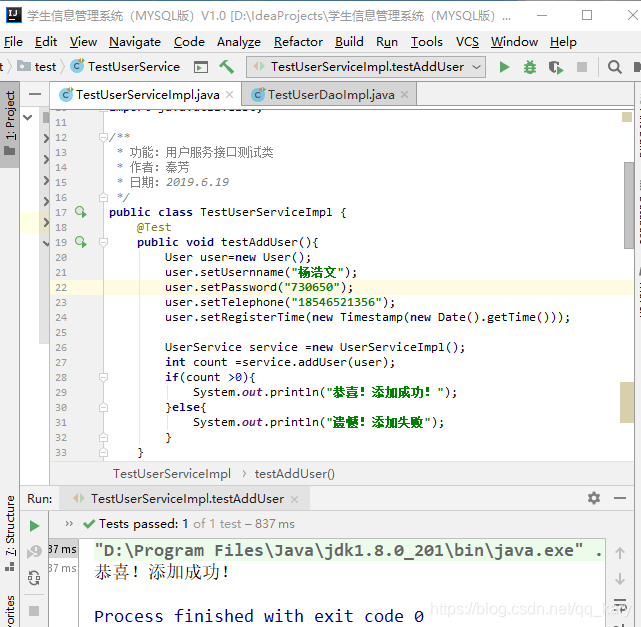Click TestUserServiceImpl in editor breadcrumb
This screenshot has height=627, width=641.
pos(172,473)
